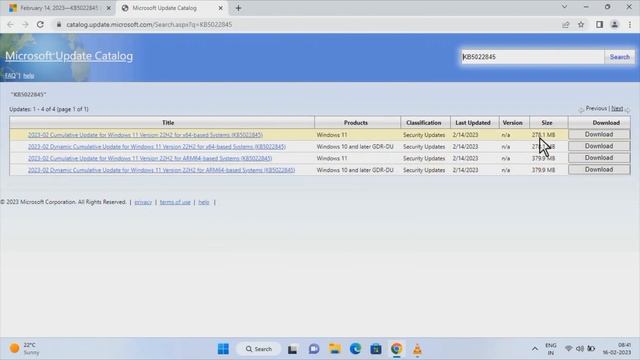This screenshot has width=640, height=360.
Task: Open the FAQ link in the header
Action: [x=10, y=76]
